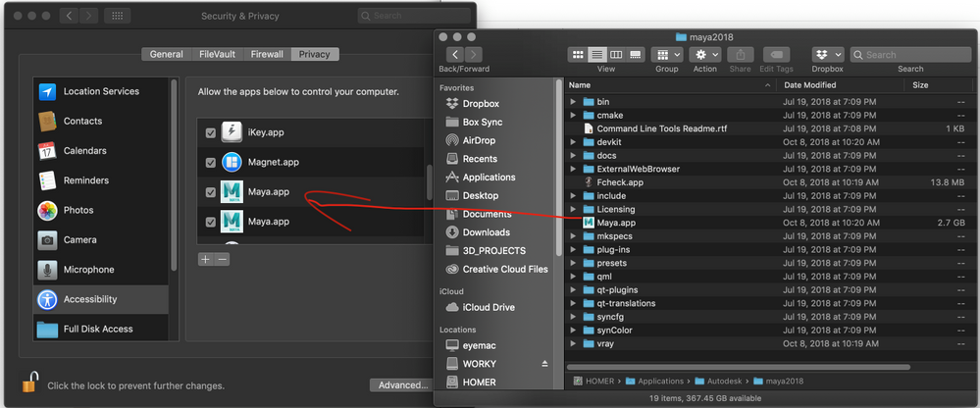Show all preferences grid button

pyautogui.click(x=117, y=16)
